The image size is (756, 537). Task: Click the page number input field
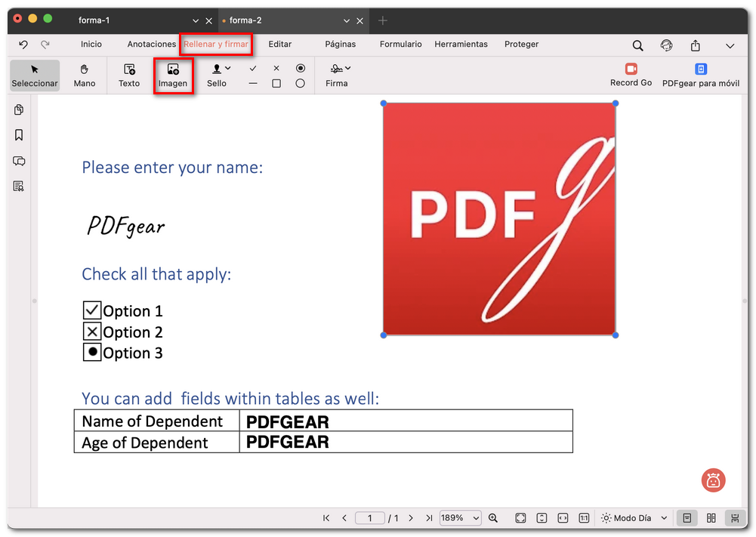[x=370, y=518]
